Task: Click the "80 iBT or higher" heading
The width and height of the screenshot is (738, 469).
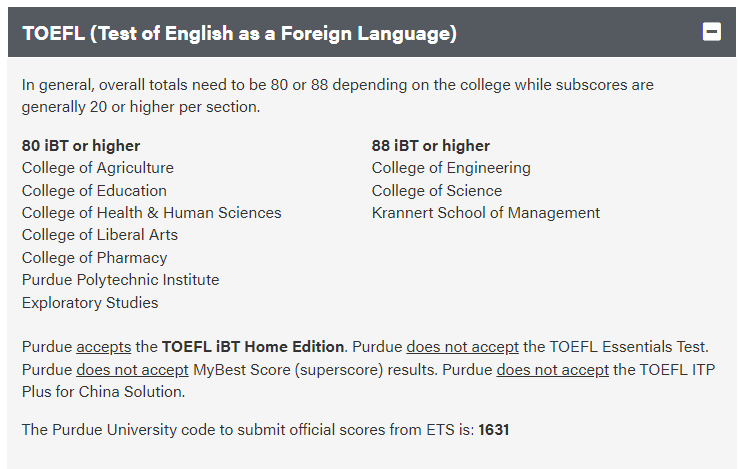Action: click(81, 146)
